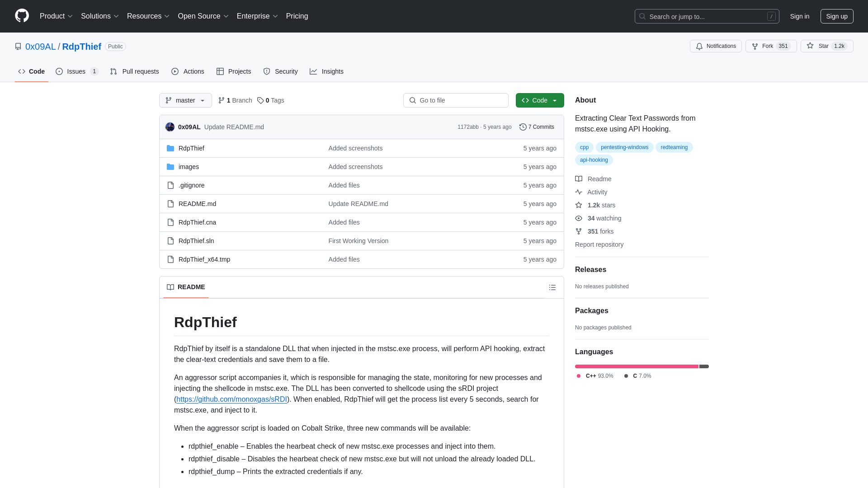This screenshot has width=868, height=488.
Task: Click the Security tab icon
Action: click(x=266, y=71)
